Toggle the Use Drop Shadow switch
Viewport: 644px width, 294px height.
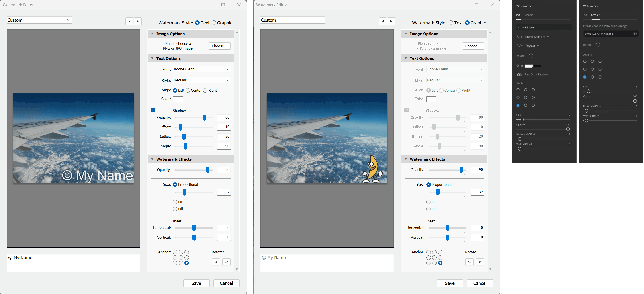coord(519,75)
